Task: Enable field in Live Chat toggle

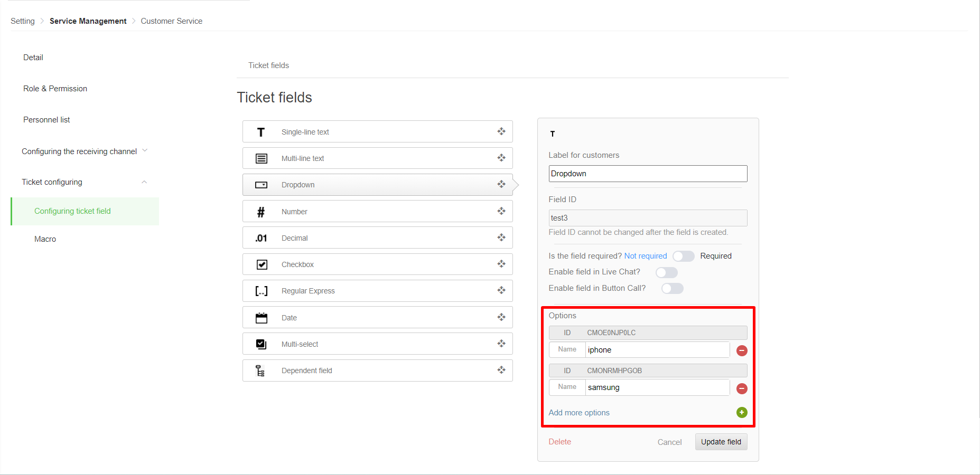Action: click(x=666, y=272)
